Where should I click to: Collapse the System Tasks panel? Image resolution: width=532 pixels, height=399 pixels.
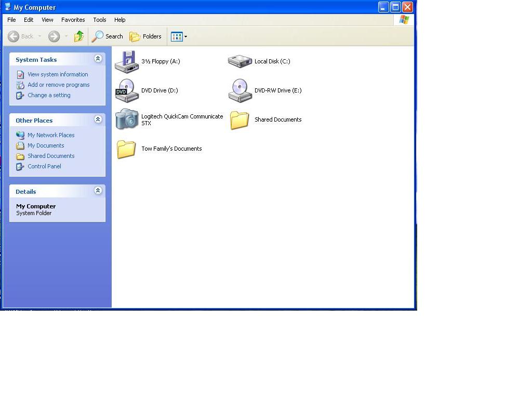pyautogui.click(x=98, y=59)
